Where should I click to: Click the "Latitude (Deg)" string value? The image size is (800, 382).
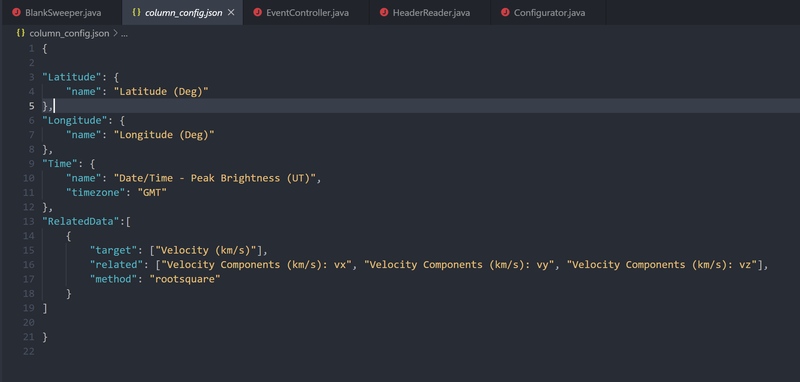(x=161, y=91)
